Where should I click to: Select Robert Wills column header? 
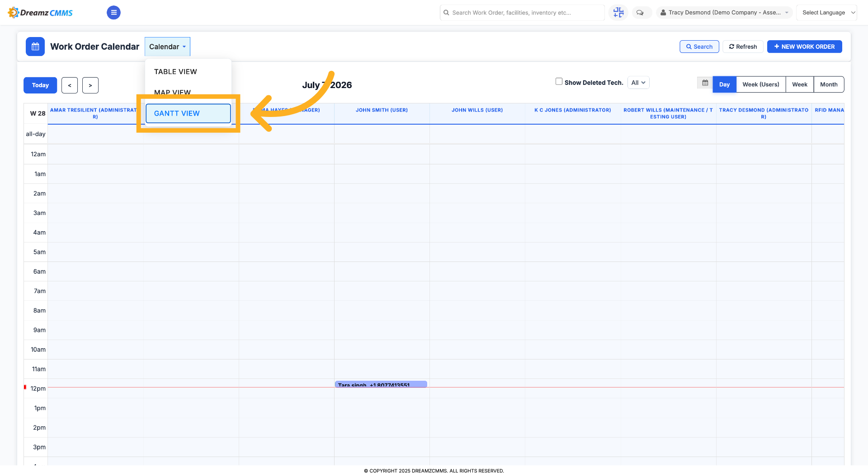(x=668, y=113)
